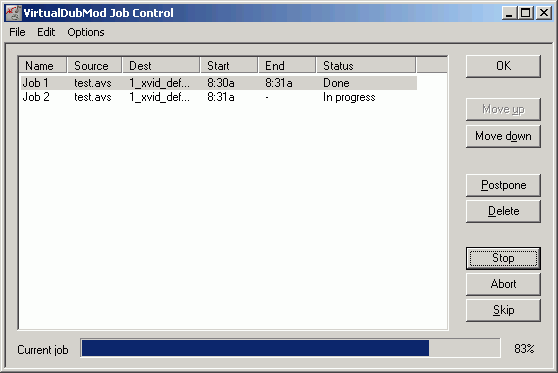
Task: Abort the current job
Action: [503, 284]
